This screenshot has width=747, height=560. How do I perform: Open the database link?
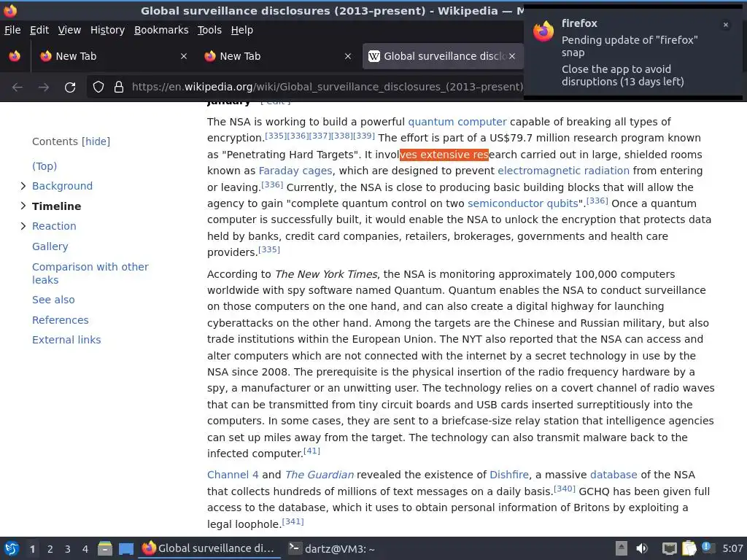pyautogui.click(x=614, y=475)
